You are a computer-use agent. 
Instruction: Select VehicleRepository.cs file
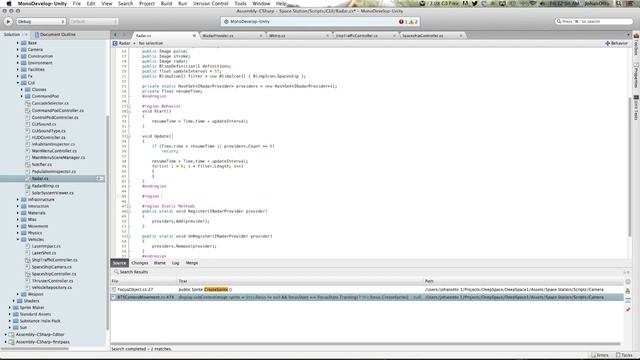tap(51, 288)
